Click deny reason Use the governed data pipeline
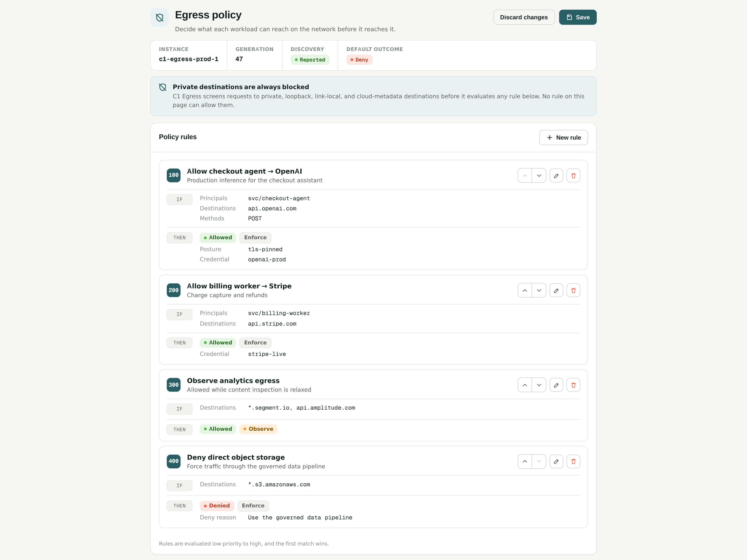The image size is (747, 560). coord(300,518)
